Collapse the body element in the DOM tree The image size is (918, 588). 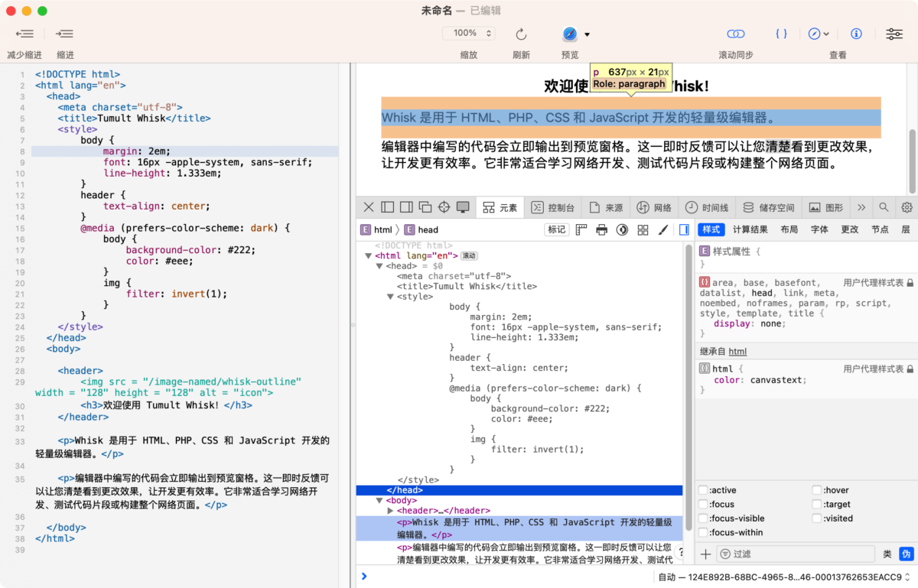click(379, 500)
